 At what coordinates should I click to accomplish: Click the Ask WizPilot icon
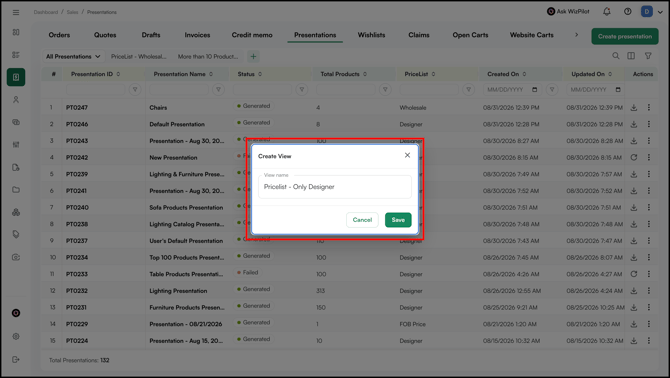[551, 12]
